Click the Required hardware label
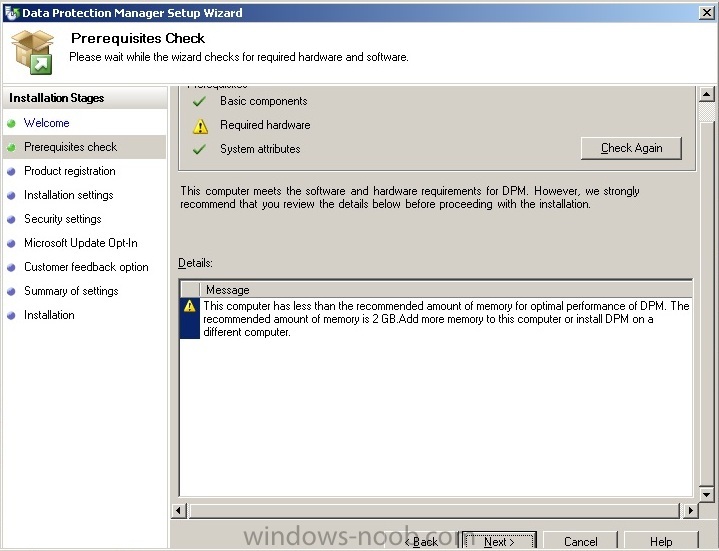Screen dimensions: 719x551 point(265,125)
